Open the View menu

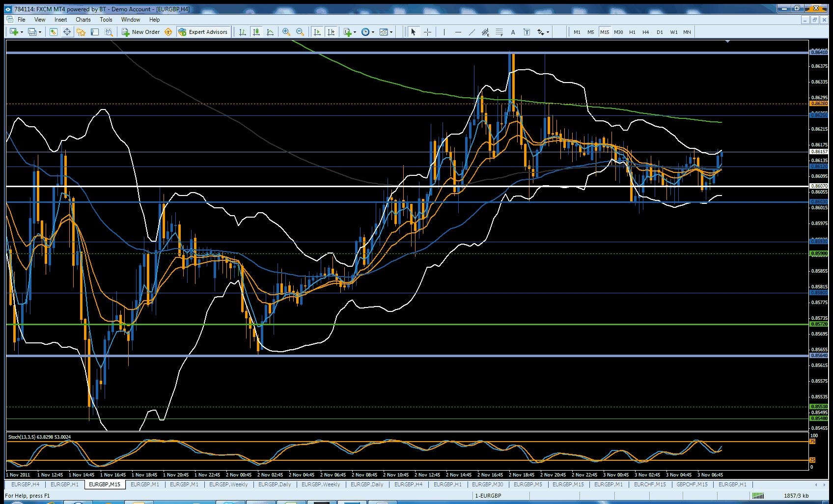pos(40,20)
